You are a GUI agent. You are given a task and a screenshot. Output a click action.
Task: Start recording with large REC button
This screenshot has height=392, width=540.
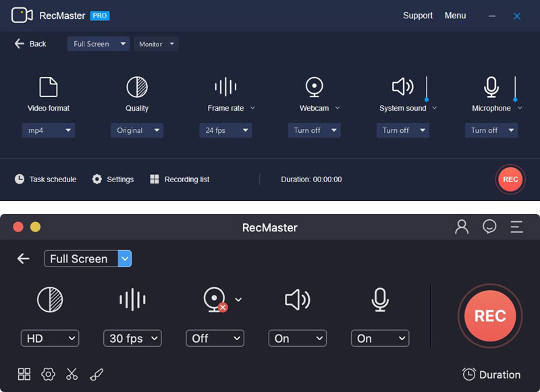coord(490,316)
